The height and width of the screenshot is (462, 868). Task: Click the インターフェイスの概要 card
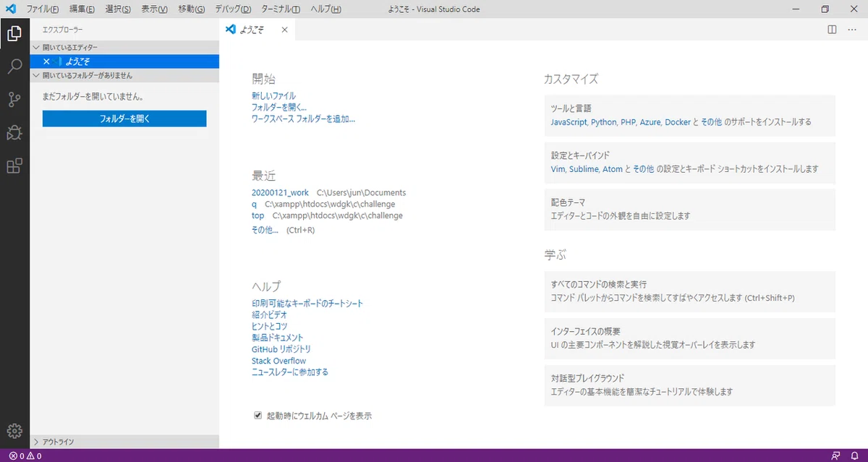690,338
